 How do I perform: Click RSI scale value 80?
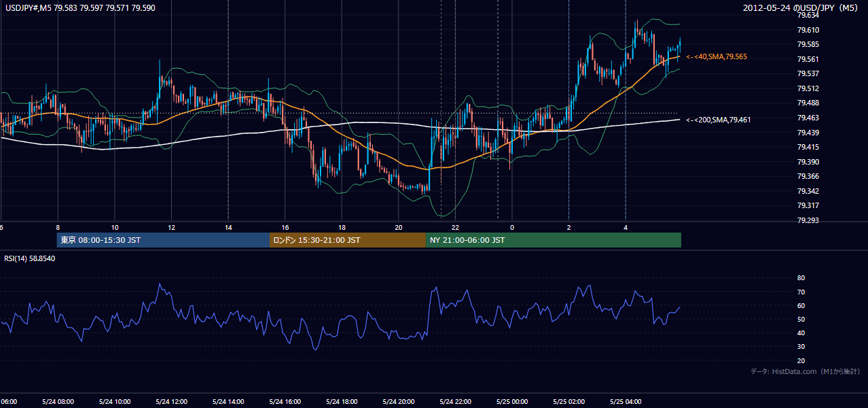pyautogui.click(x=801, y=278)
